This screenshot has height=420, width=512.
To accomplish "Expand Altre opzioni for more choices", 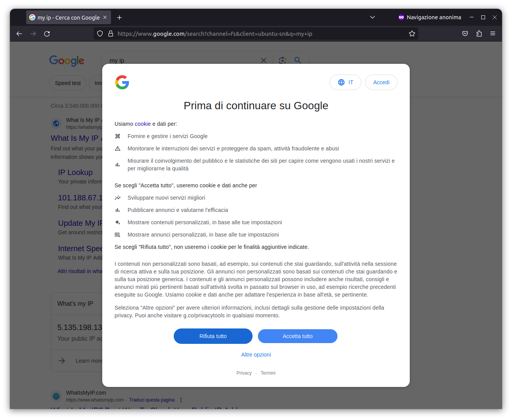I will (256, 355).
